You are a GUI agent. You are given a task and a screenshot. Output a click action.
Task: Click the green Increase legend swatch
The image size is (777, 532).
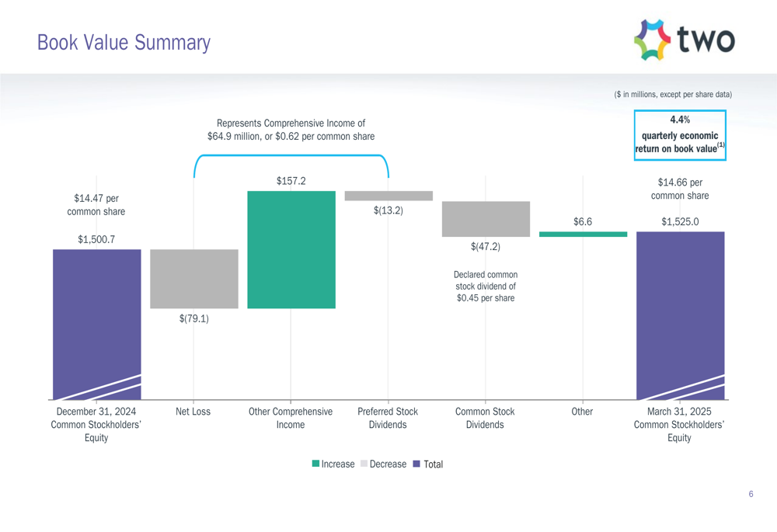[315, 464]
